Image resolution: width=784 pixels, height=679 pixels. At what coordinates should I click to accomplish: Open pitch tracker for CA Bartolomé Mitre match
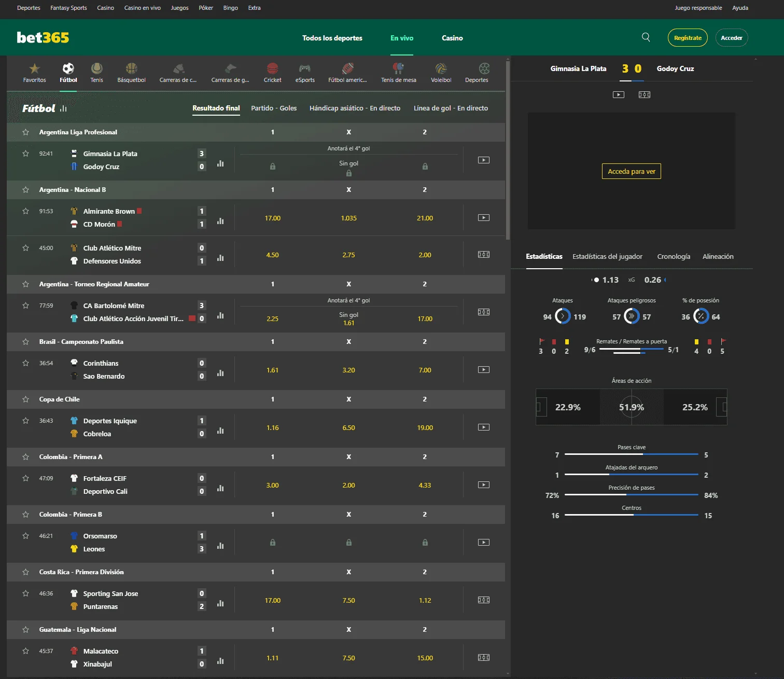[x=483, y=312]
